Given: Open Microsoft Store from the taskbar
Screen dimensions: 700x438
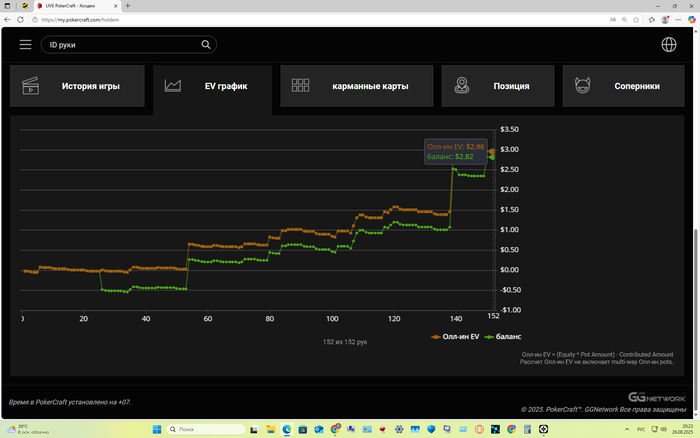Looking at the screenshot, I should tap(303, 430).
